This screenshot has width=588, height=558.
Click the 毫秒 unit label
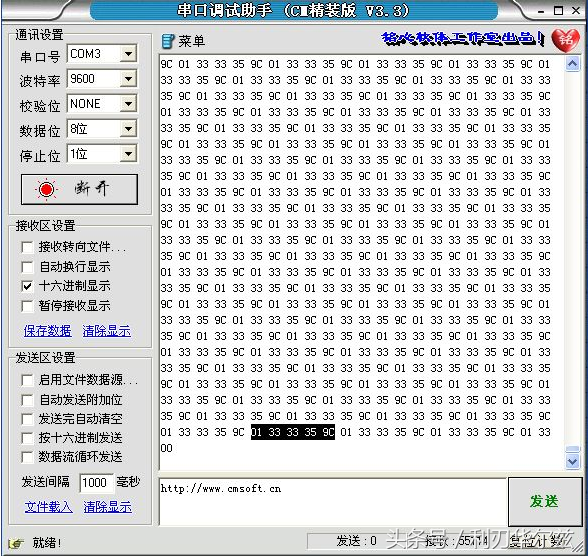tap(128, 482)
